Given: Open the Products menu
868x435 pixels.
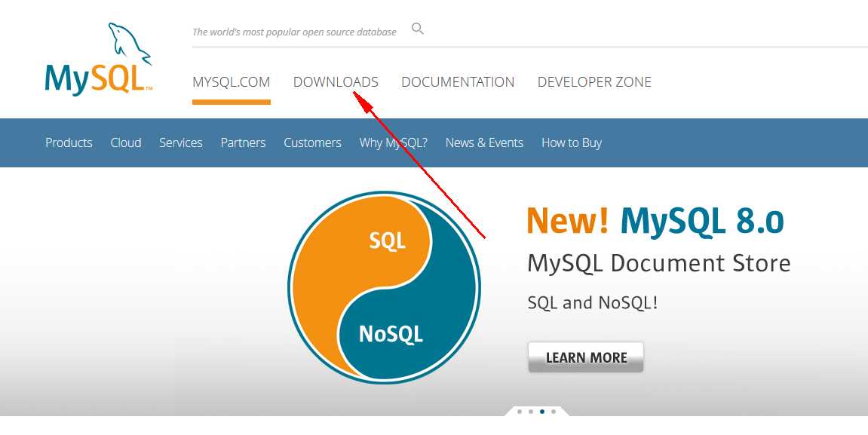Looking at the screenshot, I should tap(69, 142).
